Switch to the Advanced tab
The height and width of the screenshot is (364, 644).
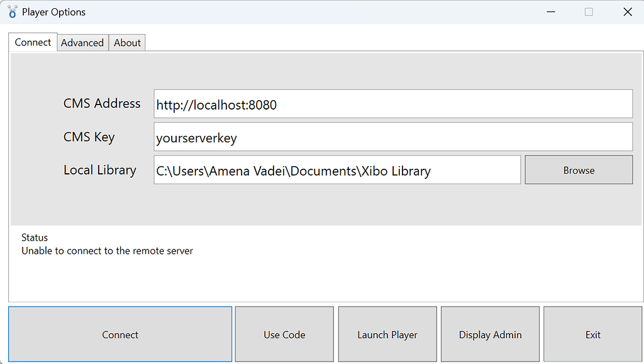click(82, 42)
